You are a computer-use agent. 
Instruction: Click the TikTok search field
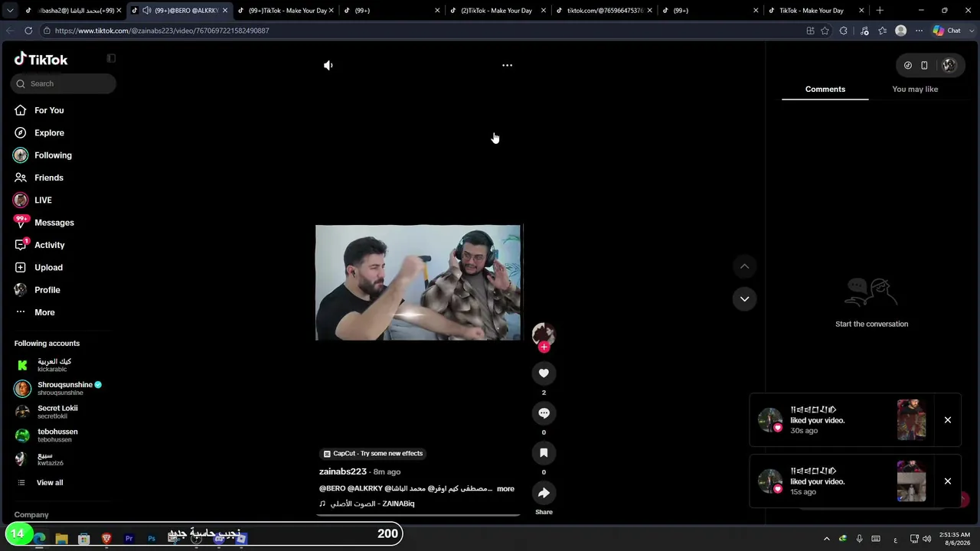[x=64, y=83]
